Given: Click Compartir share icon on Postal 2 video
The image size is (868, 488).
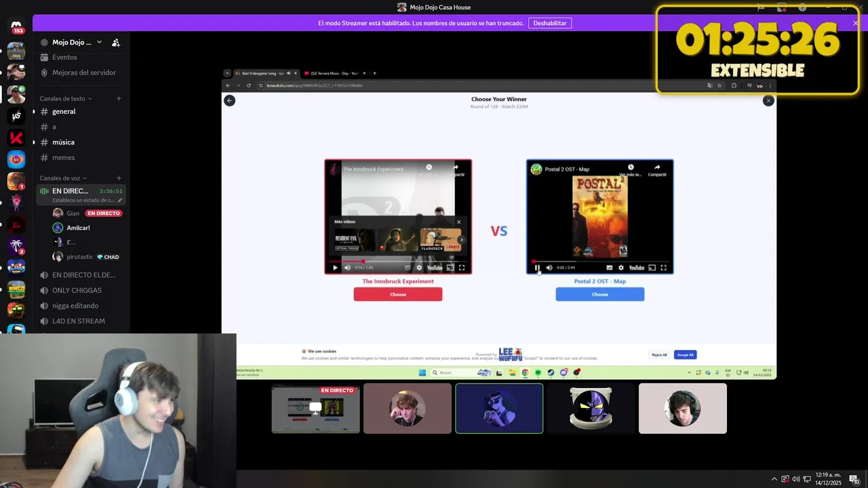Looking at the screenshot, I should pyautogui.click(x=657, y=169).
